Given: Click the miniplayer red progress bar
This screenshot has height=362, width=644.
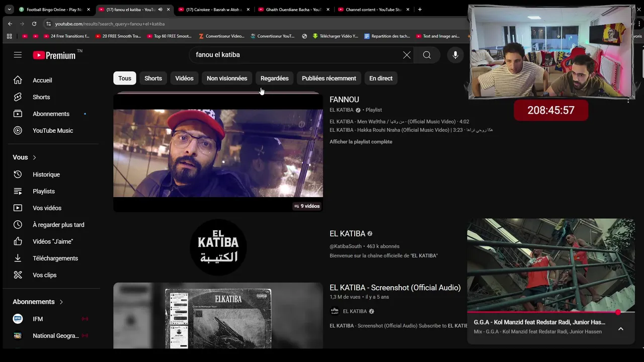Looking at the screenshot, I should click(x=551, y=312).
